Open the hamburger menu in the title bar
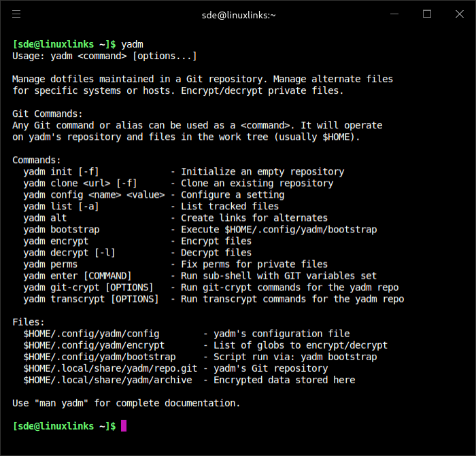Image resolution: width=476 pixels, height=456 pixels. click(x=16, y=14)
